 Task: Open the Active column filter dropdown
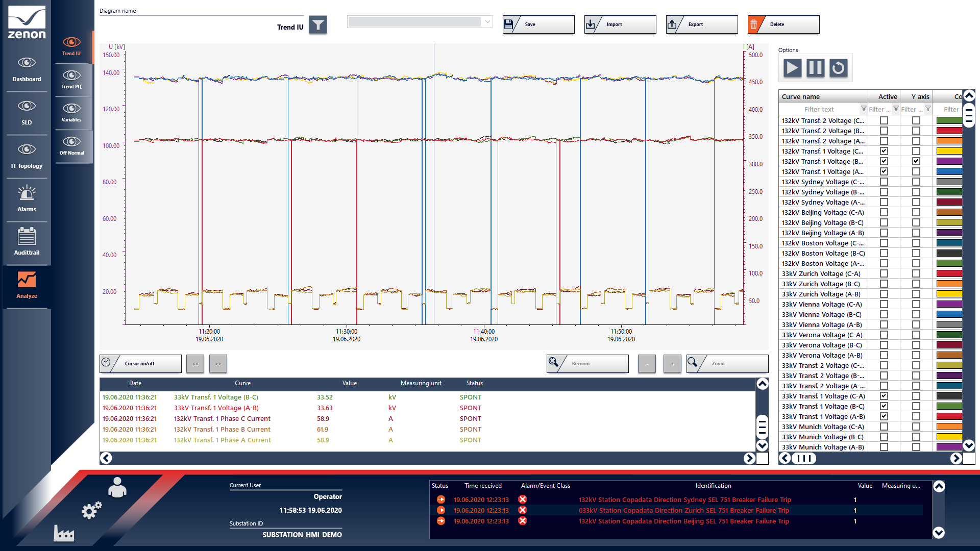[896, 109]
